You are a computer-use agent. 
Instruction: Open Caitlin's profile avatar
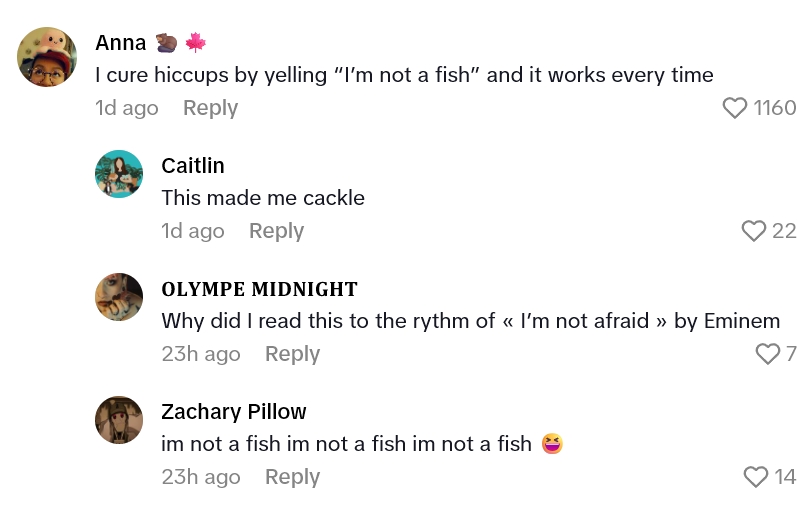[119, 174]
